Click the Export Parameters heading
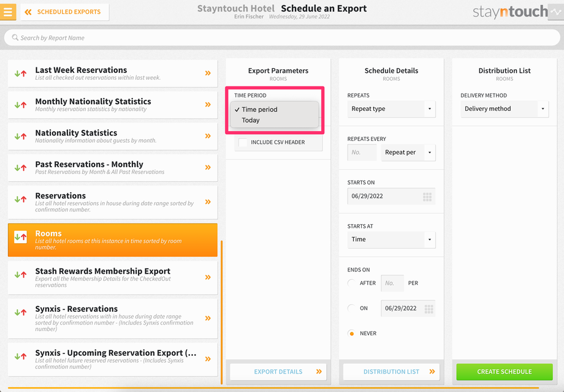This screenshot has height=392, width=564. (278, 71)
